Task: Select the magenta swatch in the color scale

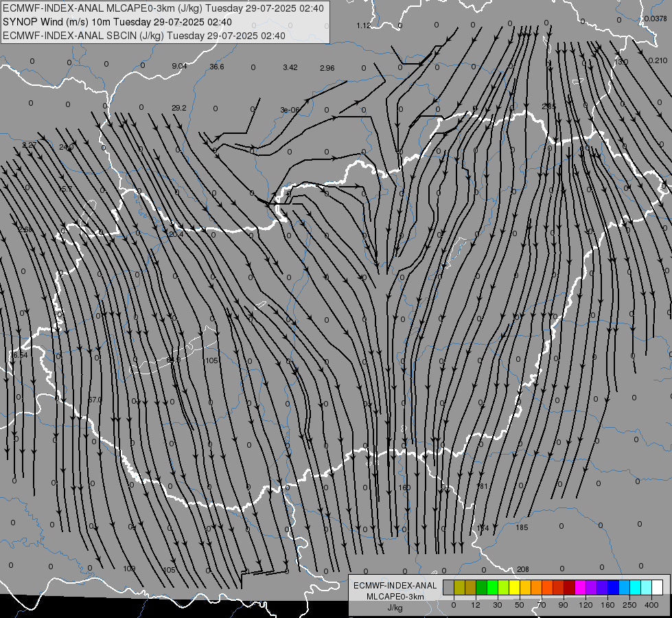Action: click(580, 587)
